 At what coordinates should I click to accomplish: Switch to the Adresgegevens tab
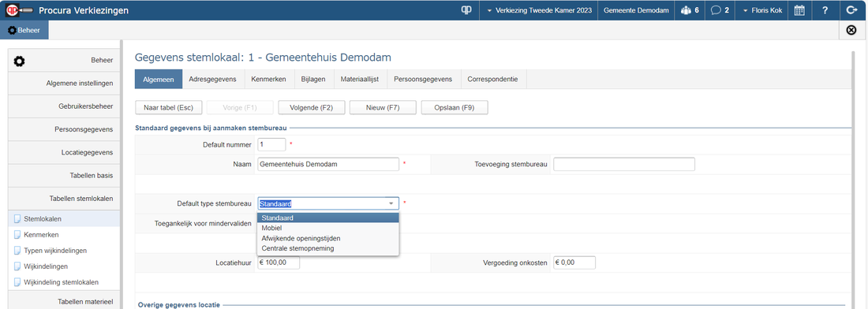coord(212,79)
